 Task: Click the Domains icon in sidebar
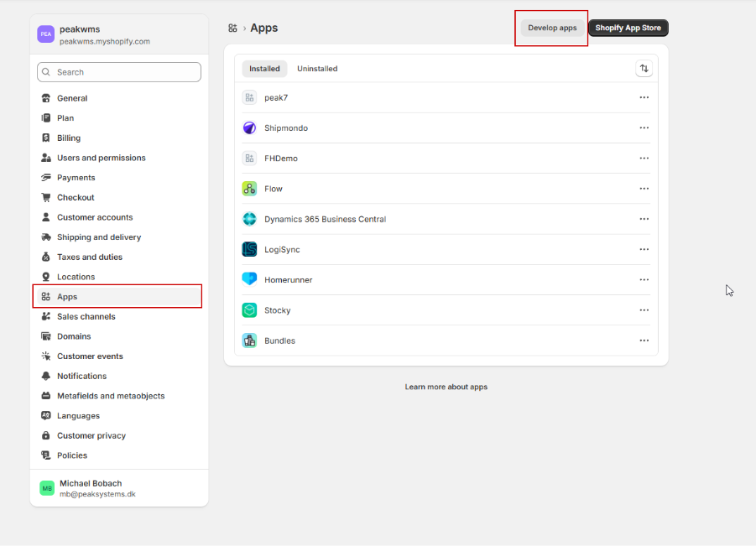tap(46, 336)
